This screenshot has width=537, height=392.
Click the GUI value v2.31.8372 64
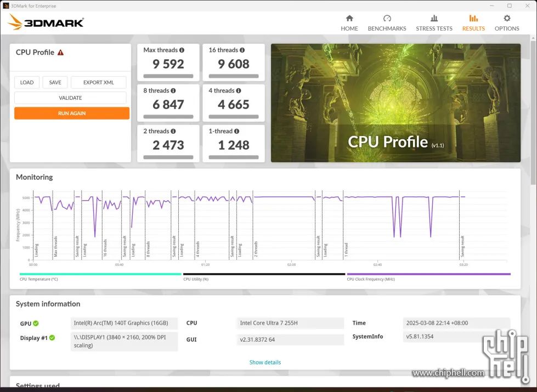pos(290,339)
